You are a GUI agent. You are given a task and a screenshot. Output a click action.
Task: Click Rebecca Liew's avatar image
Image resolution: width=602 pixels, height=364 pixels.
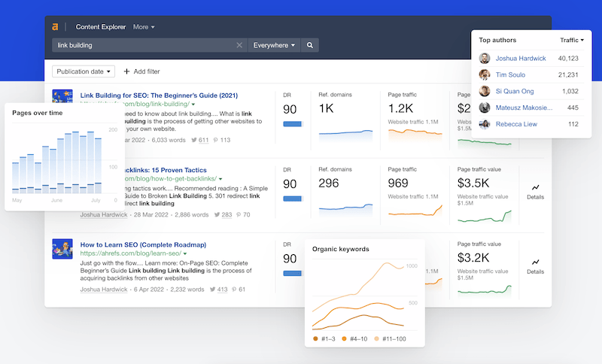[x=485, y=124]
